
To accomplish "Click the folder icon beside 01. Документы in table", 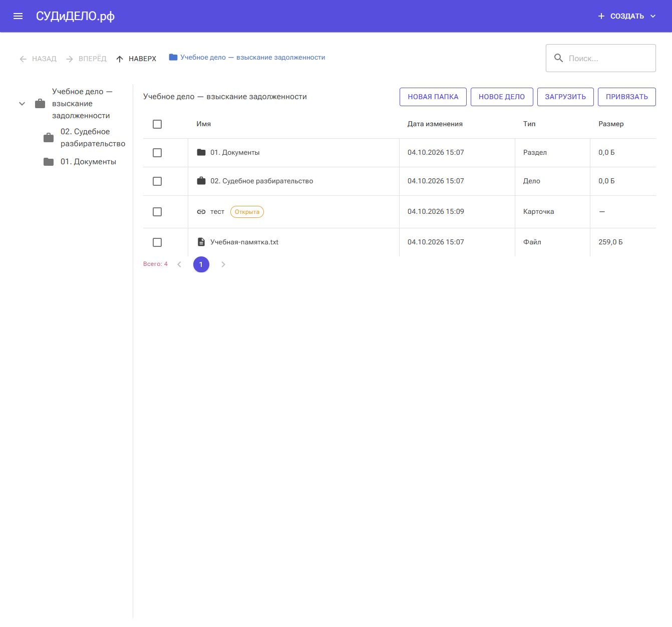I will pyautogui.click(x=201, y=152).
